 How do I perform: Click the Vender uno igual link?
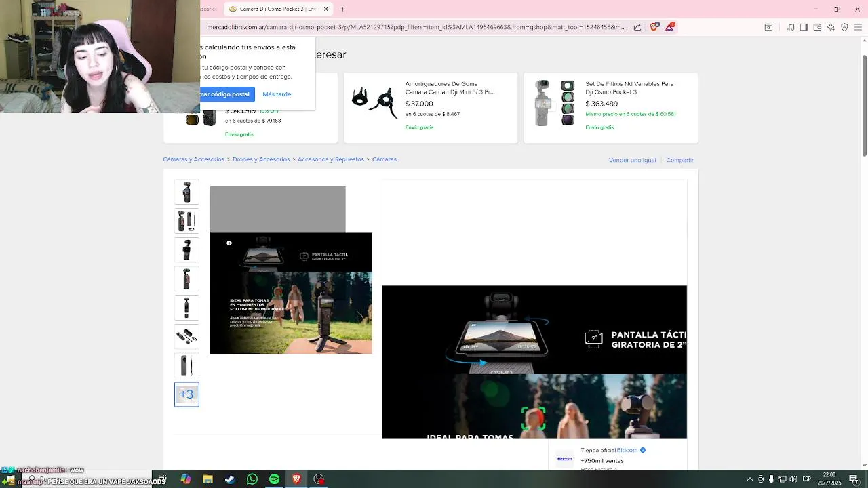click(633, 160)
